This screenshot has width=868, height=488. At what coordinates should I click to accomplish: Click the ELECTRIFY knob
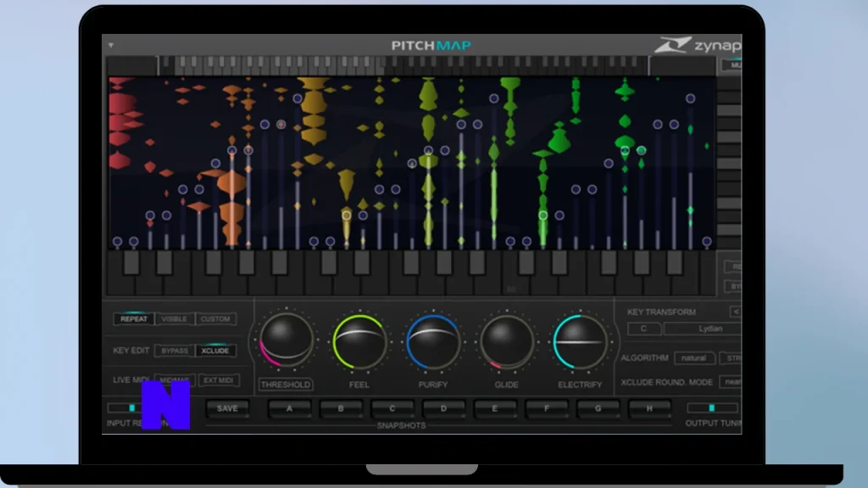point(580,341)
